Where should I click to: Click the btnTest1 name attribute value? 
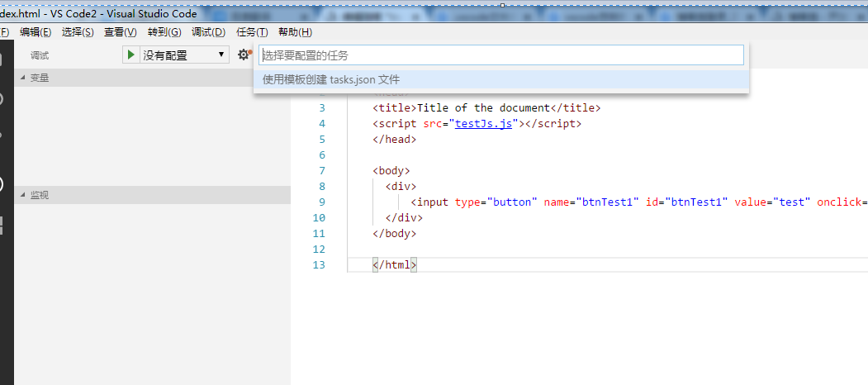[x=607, y=202]
